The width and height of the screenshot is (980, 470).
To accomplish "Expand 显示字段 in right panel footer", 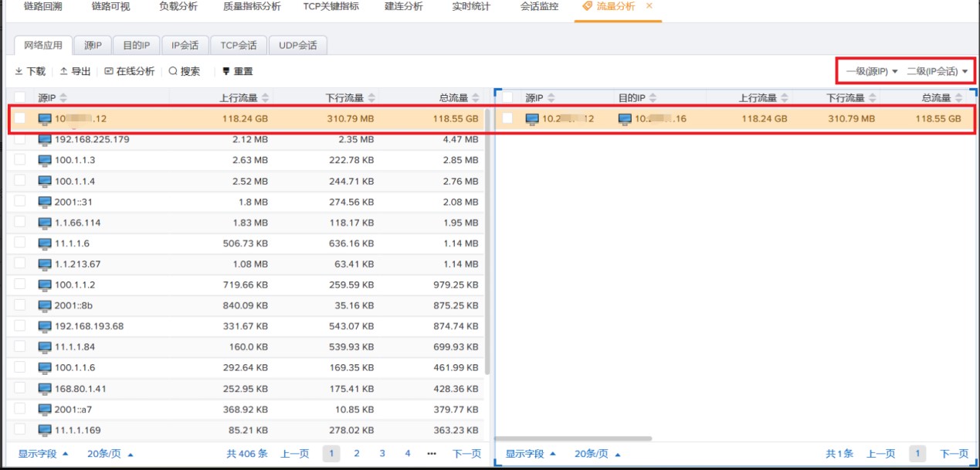I will pyautogui.click(x=531, y=454).
